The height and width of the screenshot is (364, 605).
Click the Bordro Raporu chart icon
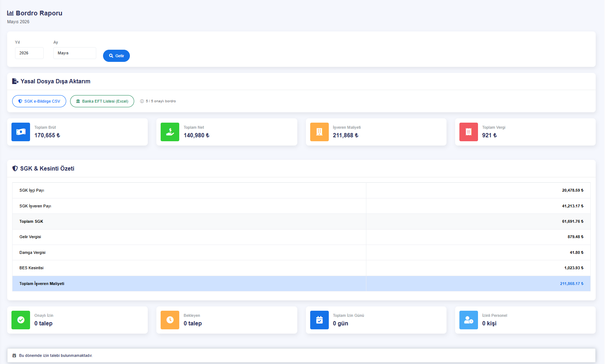pos(10,13)
